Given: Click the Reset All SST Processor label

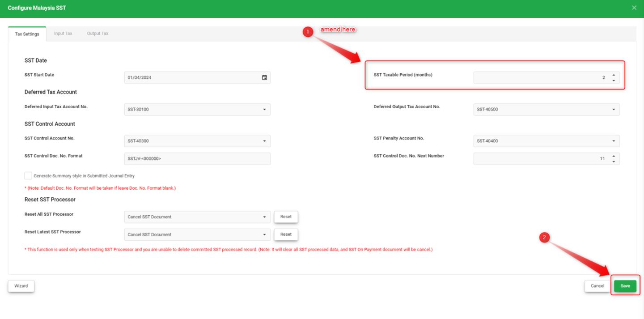Looking at the screenshot, I should 49,214.
